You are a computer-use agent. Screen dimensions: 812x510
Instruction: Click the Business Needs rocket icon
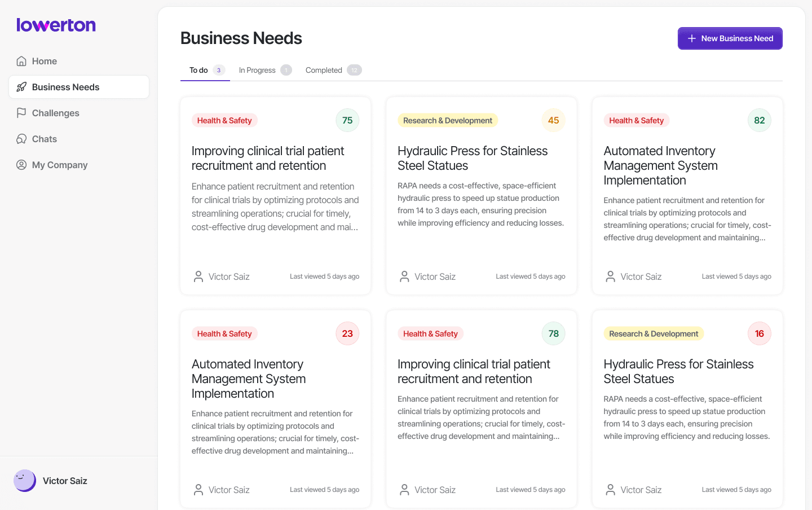(x=21, y=87)
